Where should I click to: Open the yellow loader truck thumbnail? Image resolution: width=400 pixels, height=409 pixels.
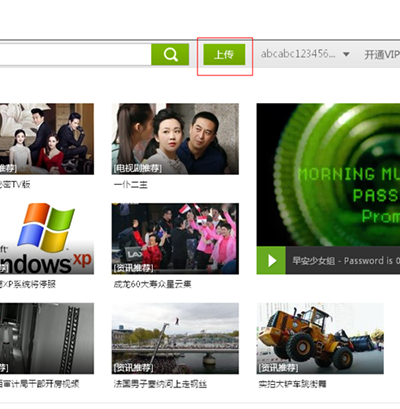(320, 338)
